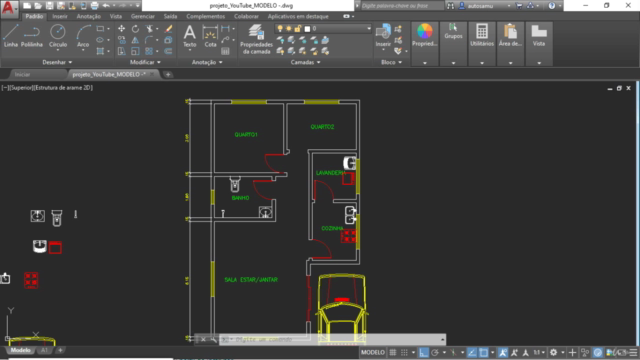This screenshot has height=360, width=640.
Task: Click the white layer color swatch
Action: pos(307,29)
